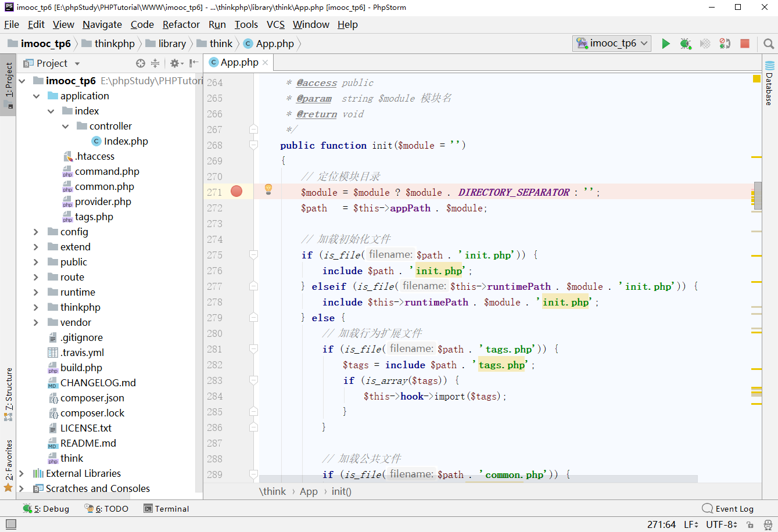Toggle the file read-only lock icon
This screenshot has height=532, width=778.
pyautogui.click(x=750, y=524)
